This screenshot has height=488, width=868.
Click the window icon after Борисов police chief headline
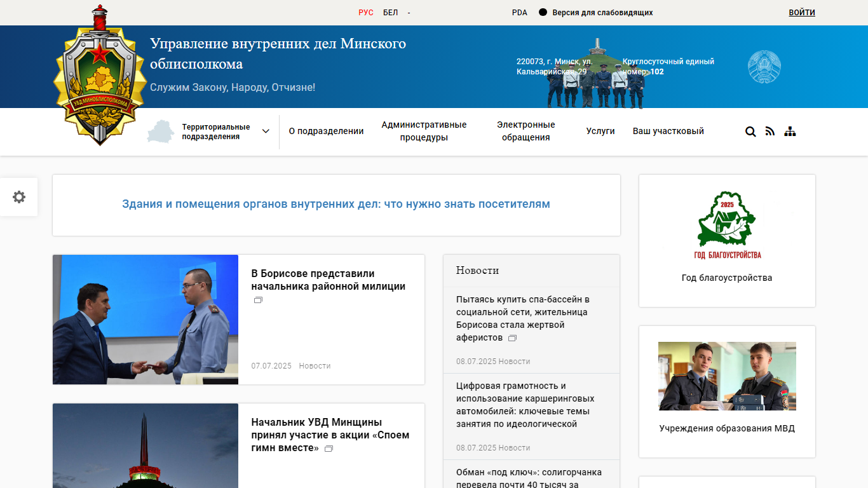[x=258, y=300]
